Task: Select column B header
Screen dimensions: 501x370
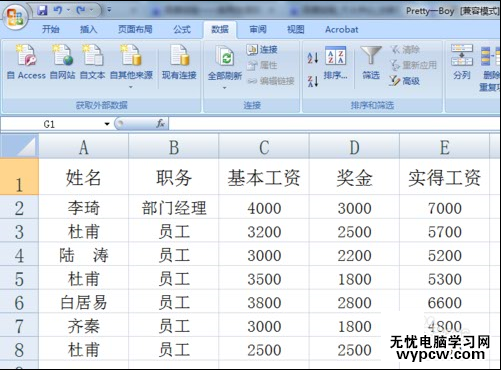Action: (174, 147)
